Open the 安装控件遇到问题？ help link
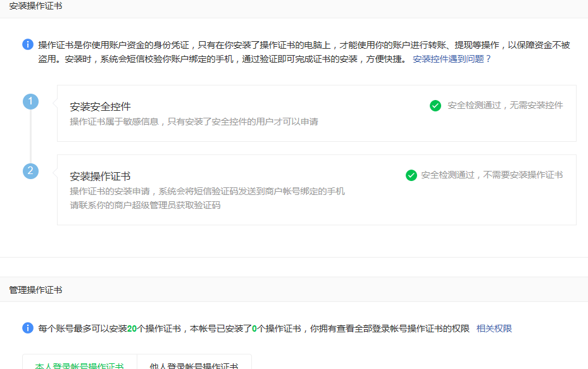 click(x=452, y=59)
